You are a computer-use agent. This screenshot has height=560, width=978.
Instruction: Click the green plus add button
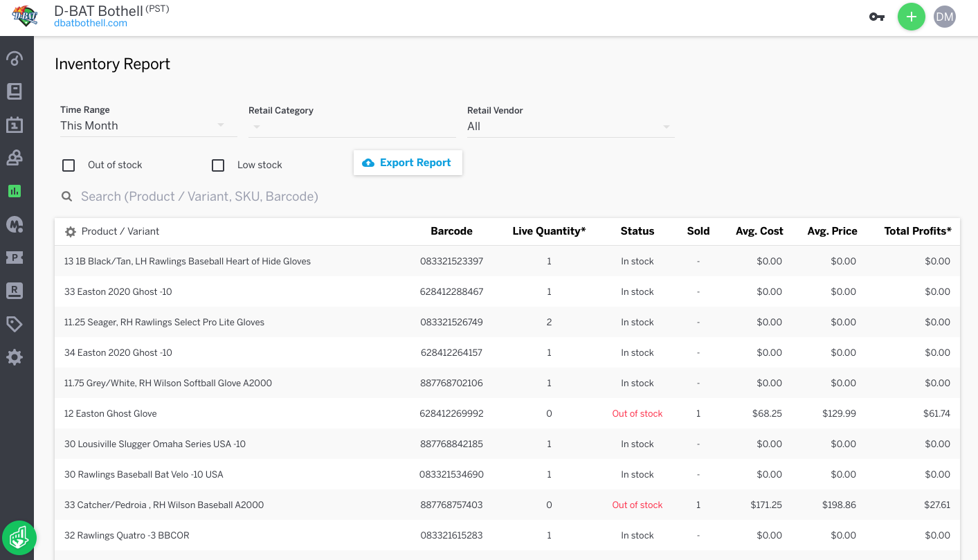coord(912,17)
